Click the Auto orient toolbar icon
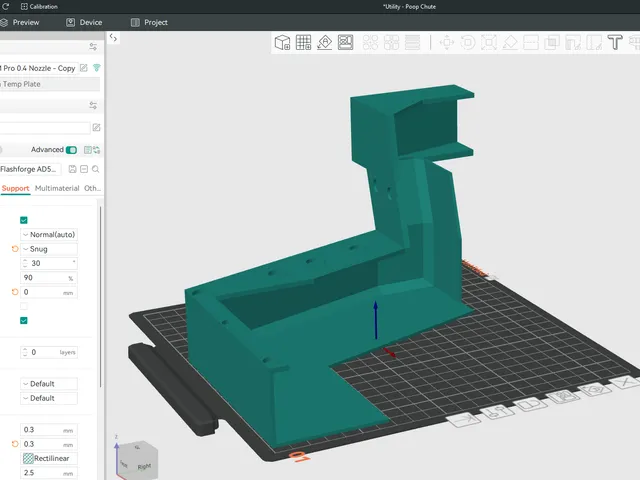Image resolution: width=640 pixels, height=480 pixels. tap(324, 42)
